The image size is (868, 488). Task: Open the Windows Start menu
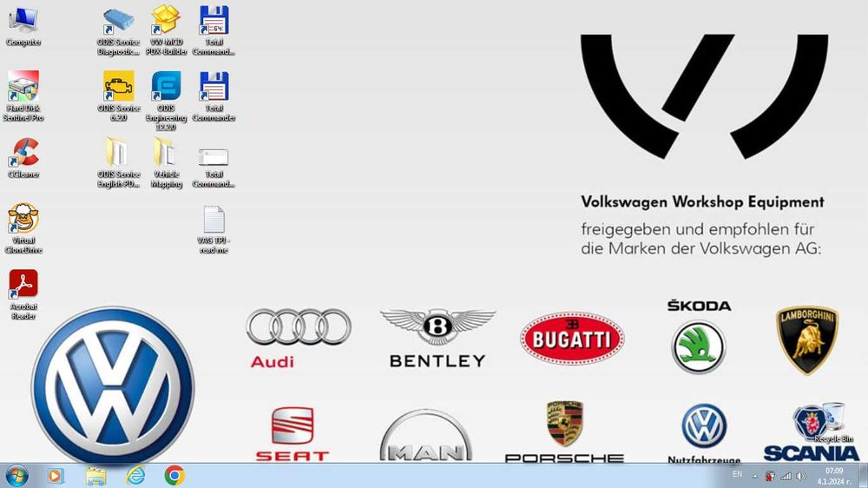click(x=17, y=476)
